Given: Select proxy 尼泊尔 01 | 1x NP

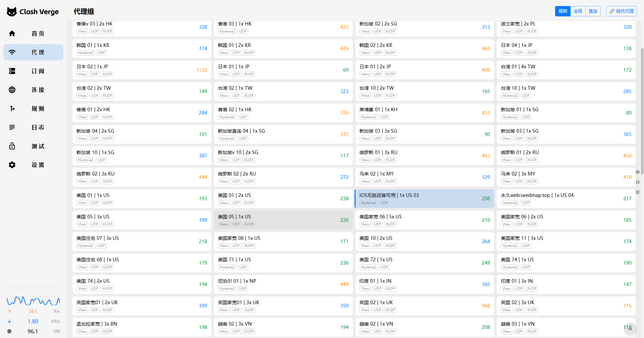Looking at the screenshot, I should click(283, 284).
